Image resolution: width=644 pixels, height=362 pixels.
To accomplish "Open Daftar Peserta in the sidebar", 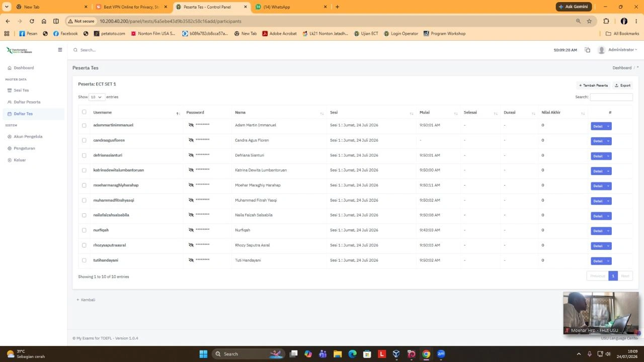I will [x=27, y=102].
